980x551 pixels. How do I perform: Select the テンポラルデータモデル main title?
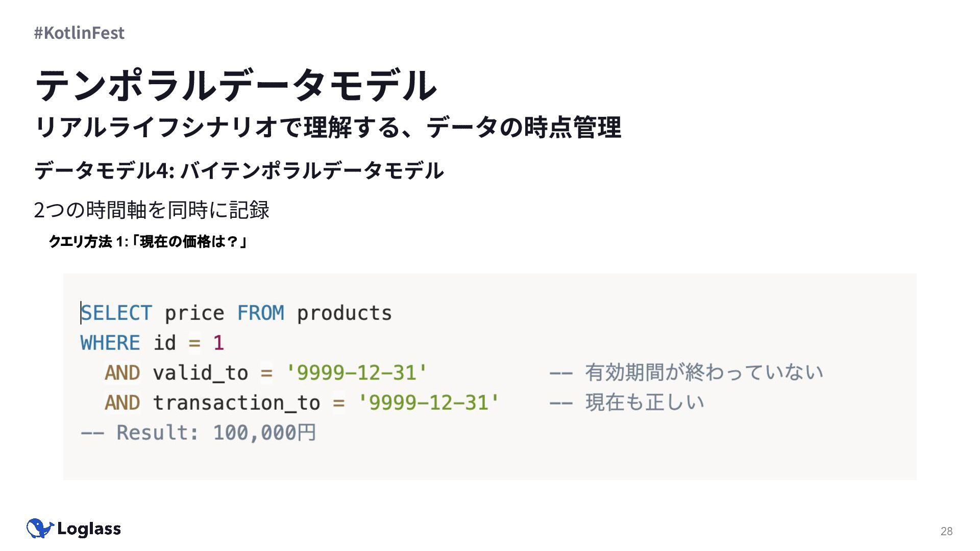(x=236, y=85)
